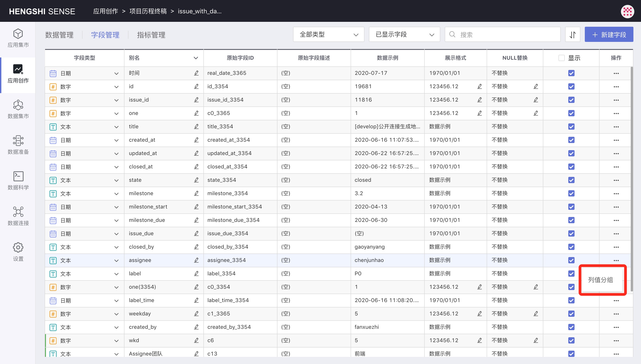Click the gaoyanyang data sample cell
This screenshot has height=364, width=641.
coord(387,247)
